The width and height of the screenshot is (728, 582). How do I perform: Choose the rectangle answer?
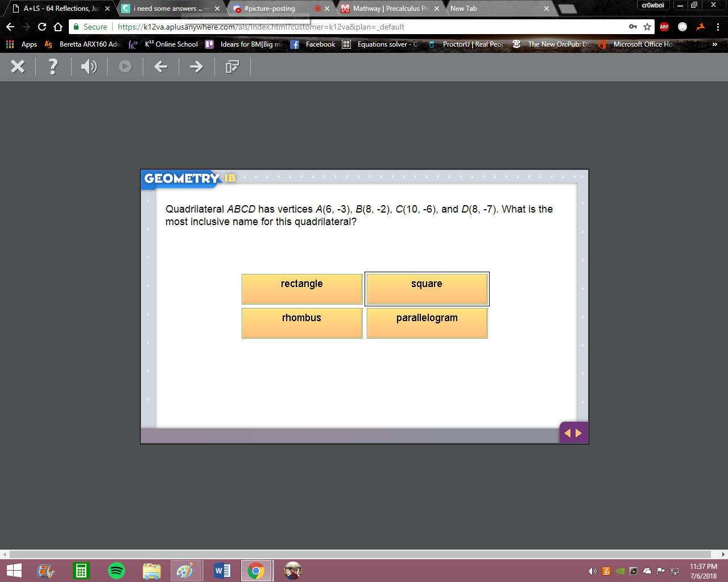click(302, 289)
